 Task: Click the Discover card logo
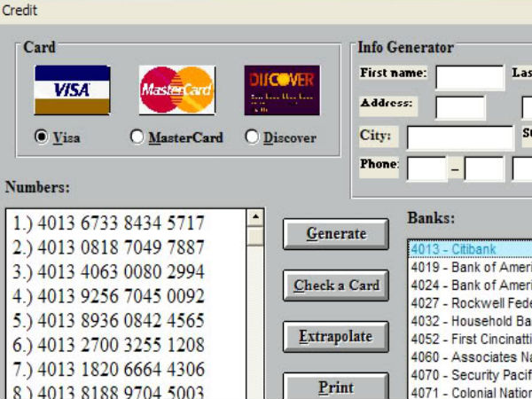[x=282, y=90]
